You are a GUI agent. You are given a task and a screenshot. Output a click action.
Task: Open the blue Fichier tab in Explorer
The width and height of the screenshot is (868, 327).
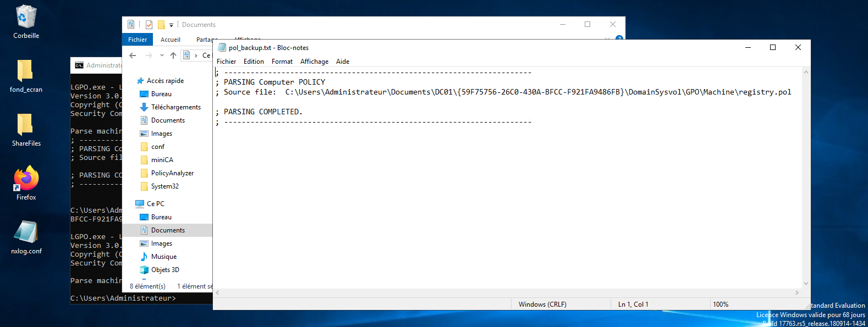tap(138, 40)
